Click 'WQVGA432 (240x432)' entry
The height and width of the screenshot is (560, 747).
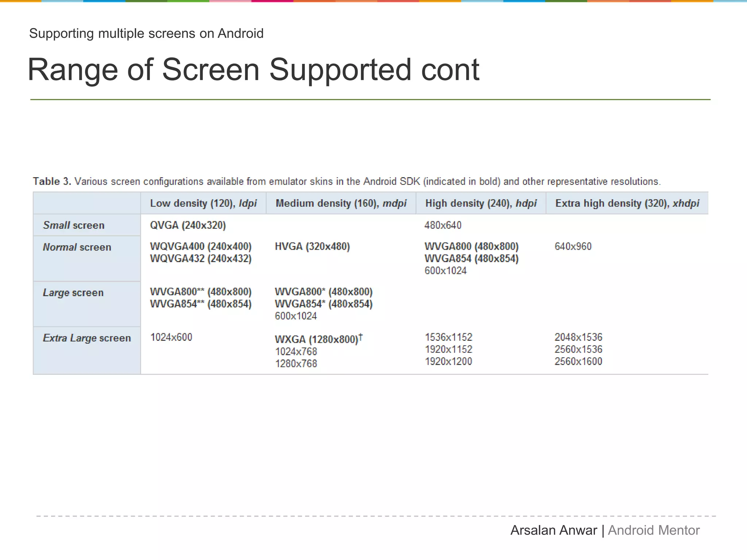(201, 258)
